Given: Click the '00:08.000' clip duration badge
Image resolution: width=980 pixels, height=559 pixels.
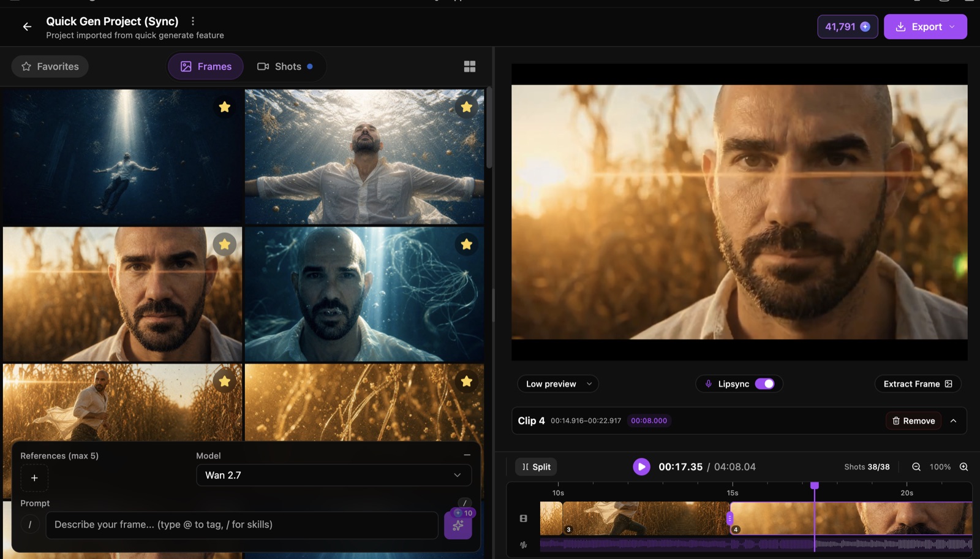Looking at the screenshot, I should pos(649,421).
